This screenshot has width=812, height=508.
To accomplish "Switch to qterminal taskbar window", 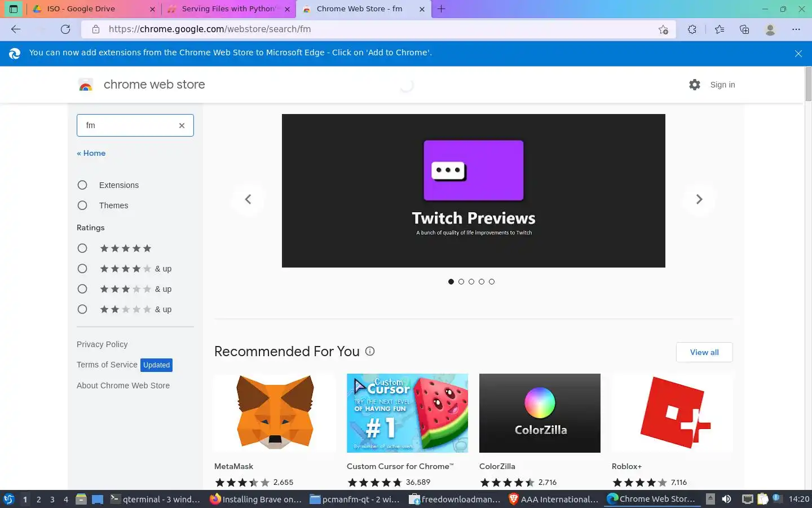I will [x=156, y=499].
